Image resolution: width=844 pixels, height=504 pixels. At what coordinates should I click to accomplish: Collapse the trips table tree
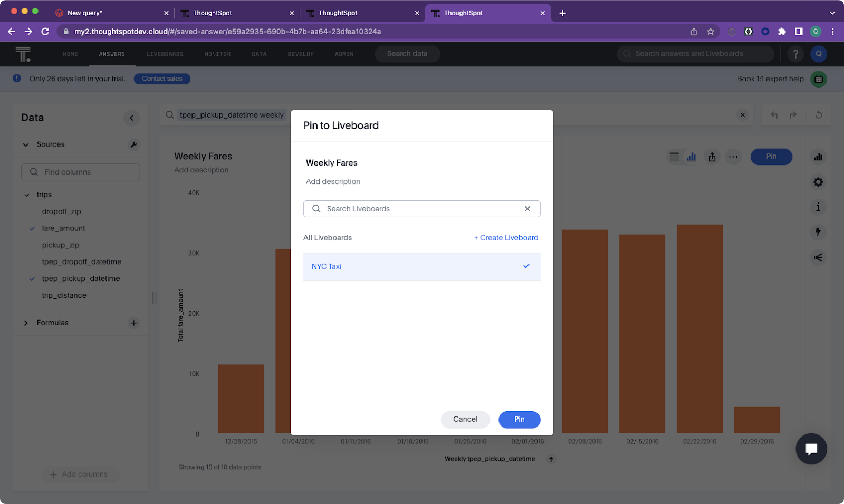point(27,195)
